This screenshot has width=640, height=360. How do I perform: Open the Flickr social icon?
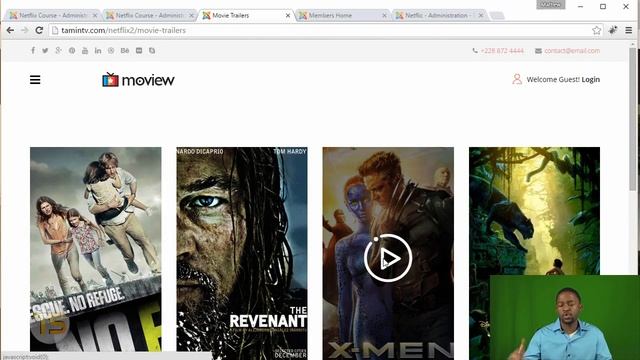point(139,51)
